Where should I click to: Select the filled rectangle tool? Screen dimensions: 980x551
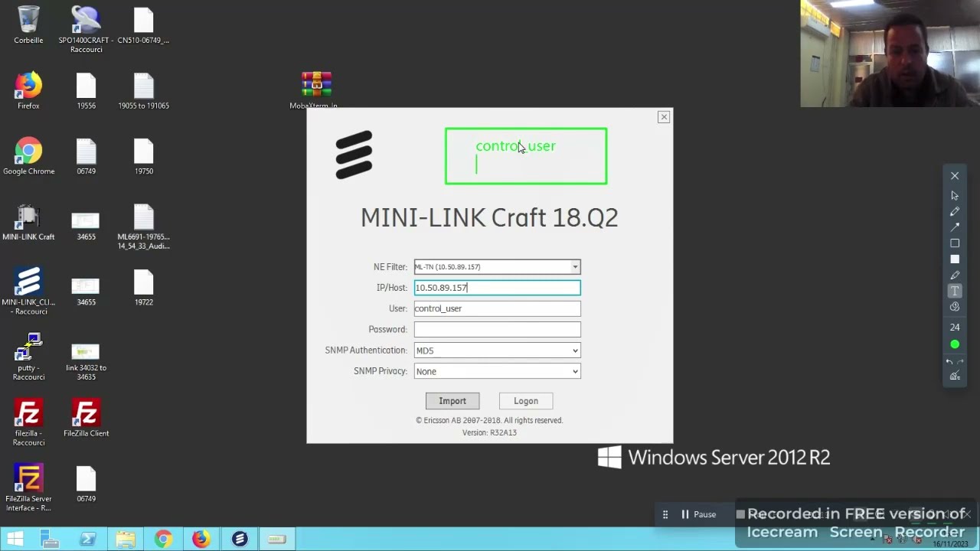(955, 259)
